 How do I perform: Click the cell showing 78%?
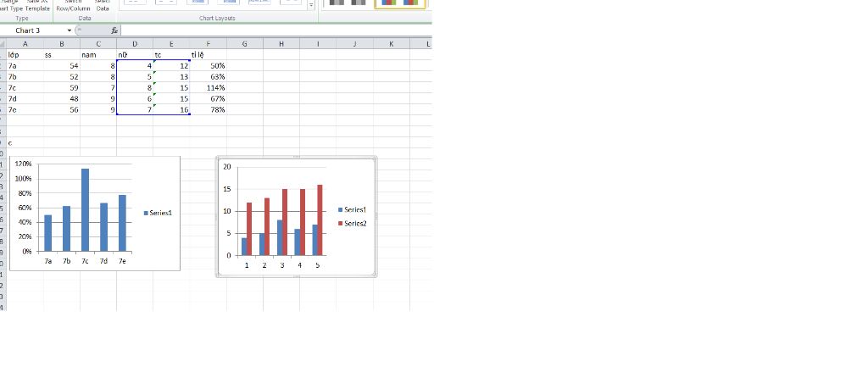pyautogui.click(x=208, y=110)
